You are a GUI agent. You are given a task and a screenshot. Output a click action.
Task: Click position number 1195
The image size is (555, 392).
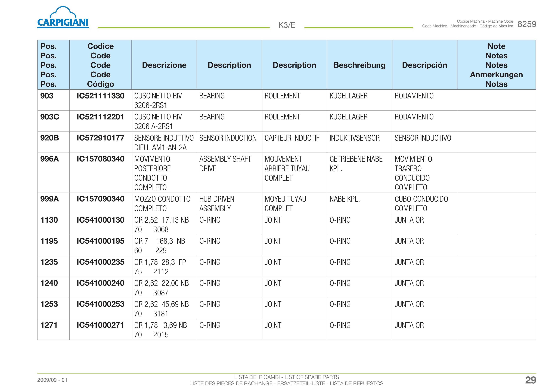pos(49,241)
